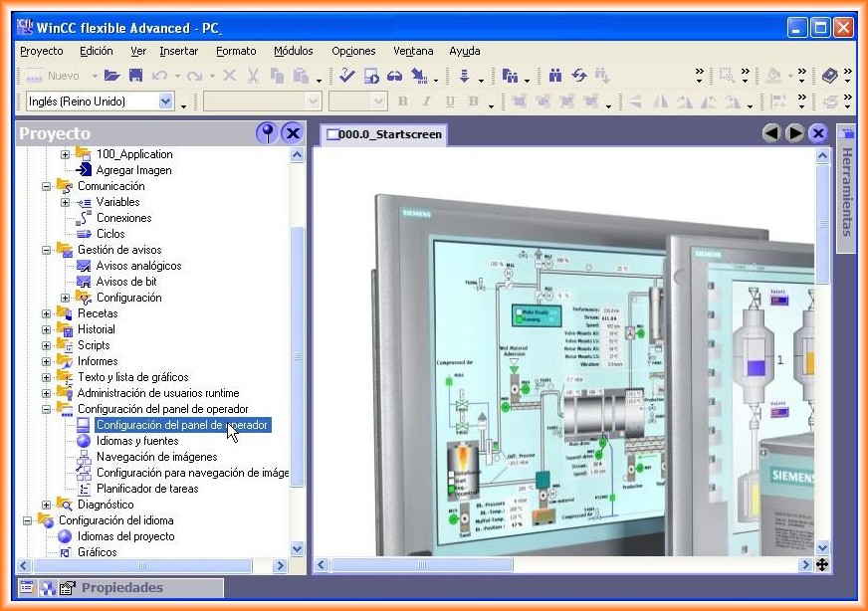
Task: Click the binoculars search icon in toolbar
Action: pos(554,76)
